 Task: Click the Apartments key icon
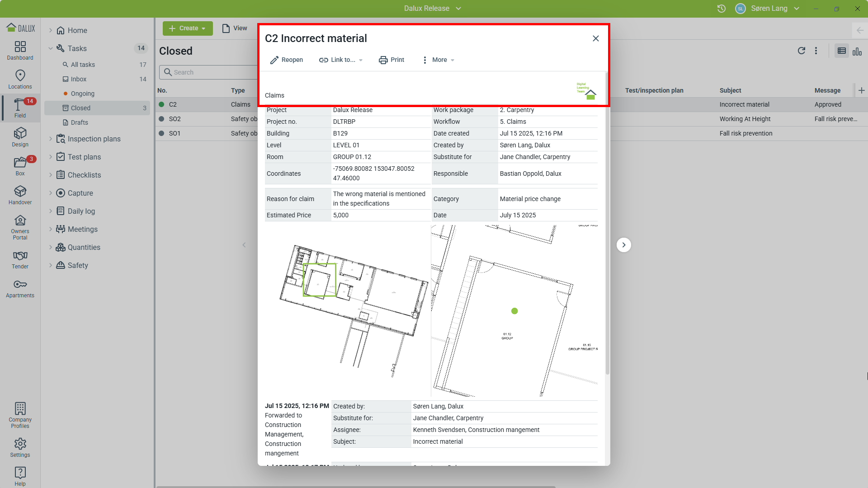click(20, 288)
